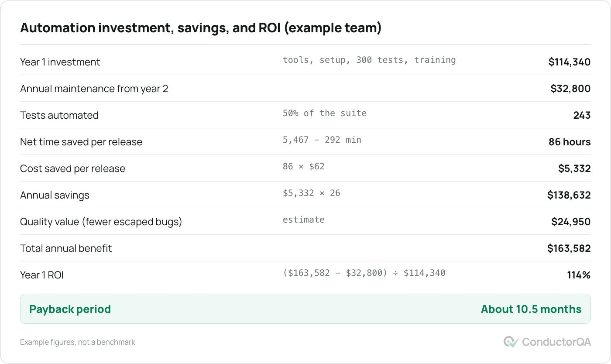
Task: Click the $163,582 value in the right column
Action: (x=569, y=248)
